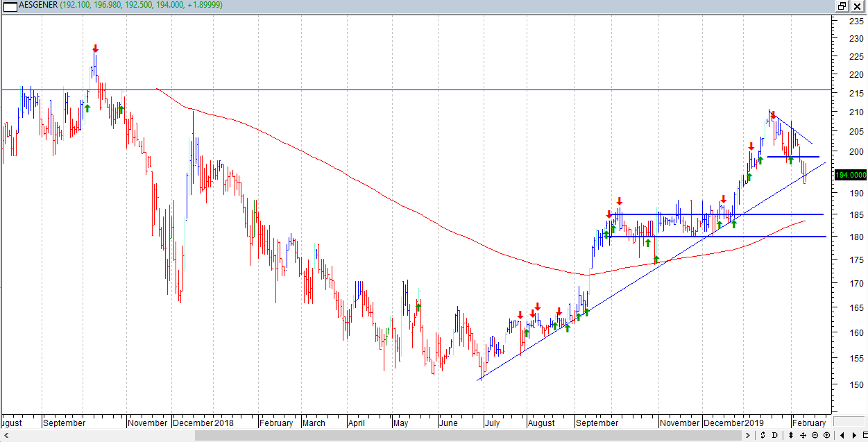Click the horizontal scrollbar left arrow
868x442 pixels.
click(8, 436)
